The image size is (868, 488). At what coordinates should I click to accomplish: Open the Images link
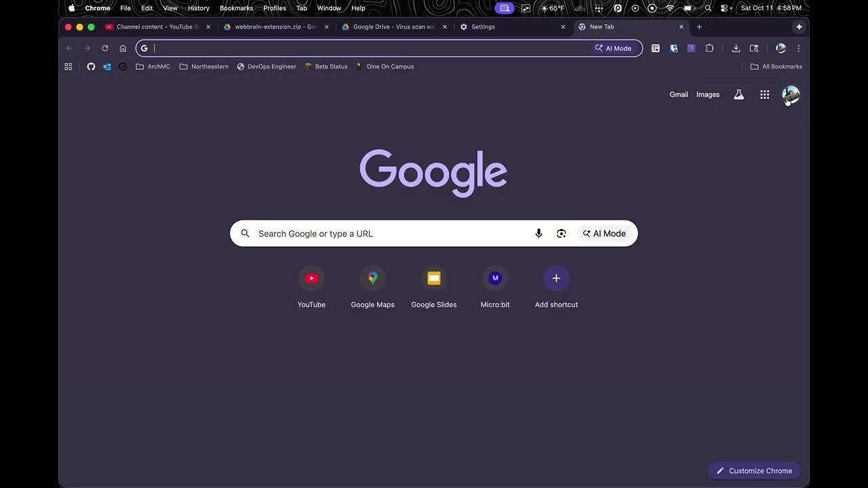click(x=708, y=95)
